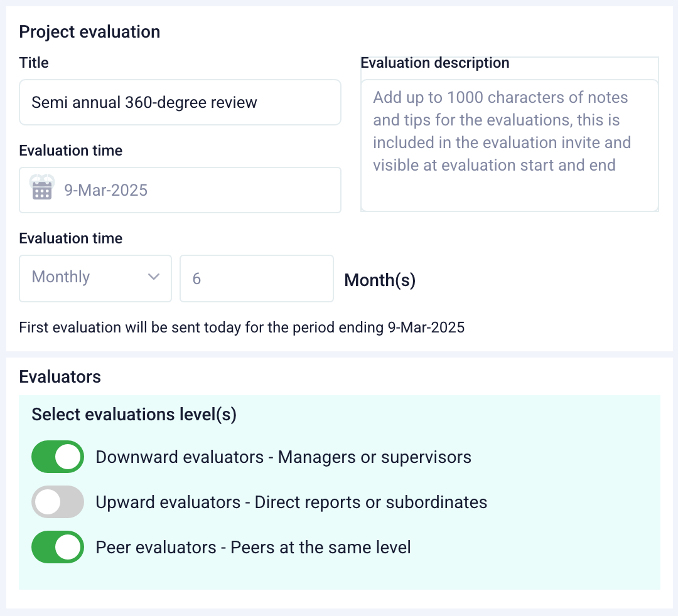Click the Month(s) label next to the number field
The width and height of the screenshot is (678, 616).
pos(379,280)
